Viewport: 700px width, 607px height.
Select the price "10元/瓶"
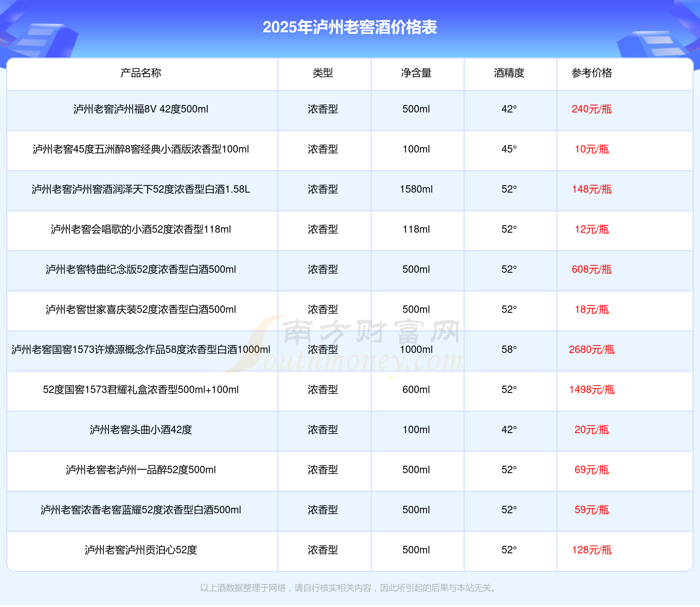coord(592,149)
